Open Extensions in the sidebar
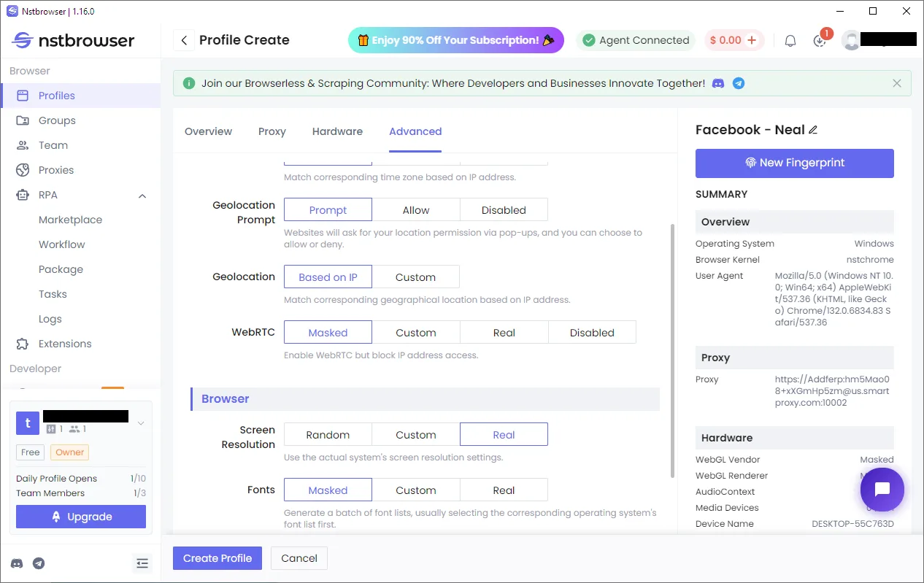Image resolution: width=924 pixels, height=583 pixels. 80,344
